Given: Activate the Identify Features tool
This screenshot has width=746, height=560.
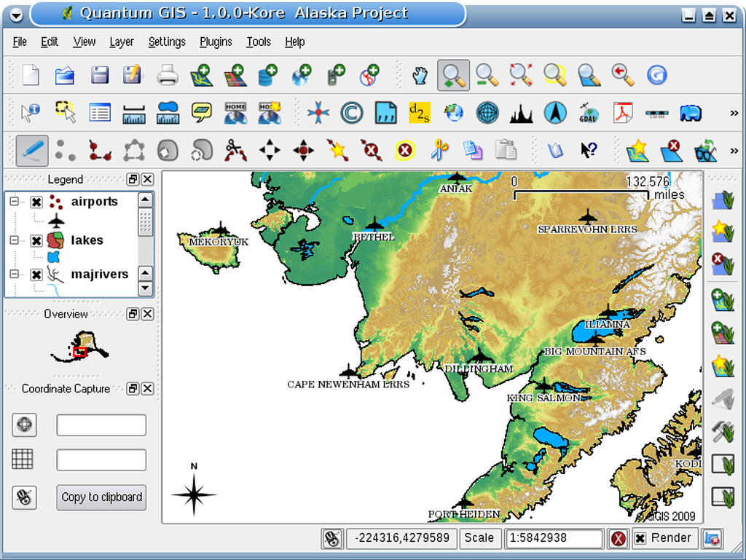Looking at the screenshot, I should 31,113.
